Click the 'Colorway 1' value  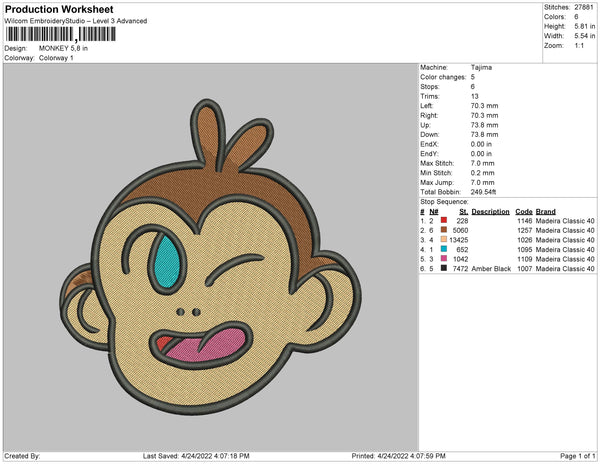point(56,58)
